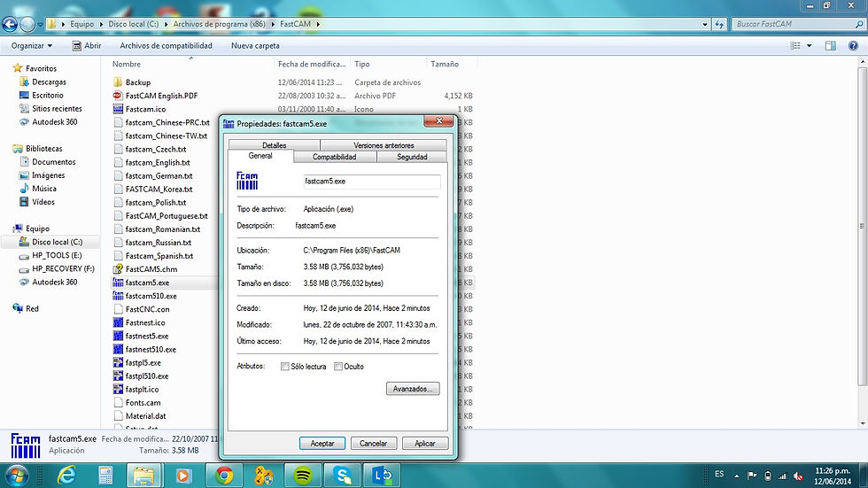Click the Aplicar button

424,443
